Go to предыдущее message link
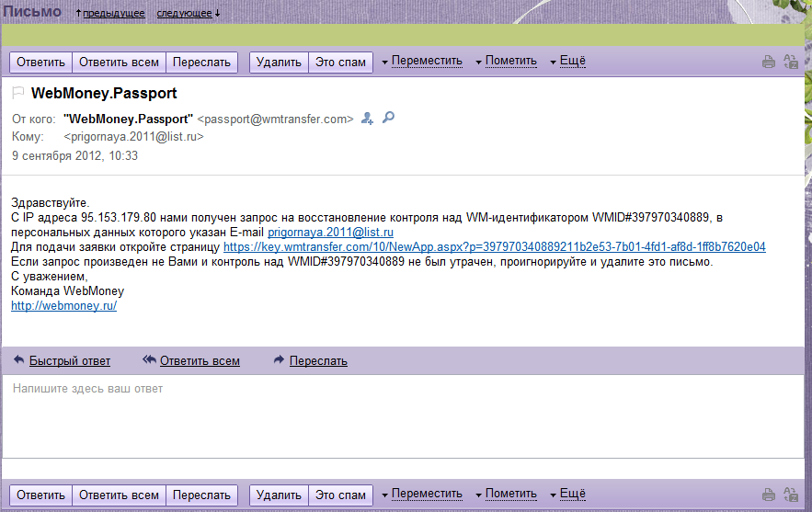The width and height of the screenshot is (812, 512). click(114, 13)
